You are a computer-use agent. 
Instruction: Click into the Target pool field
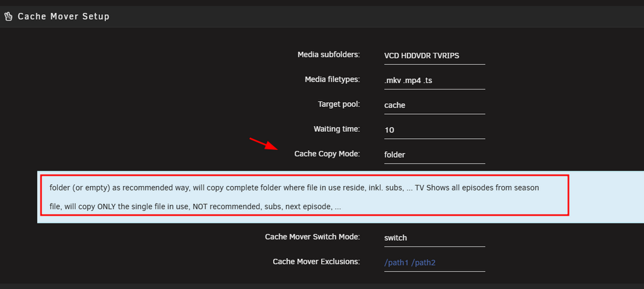(x=435, y=105)
